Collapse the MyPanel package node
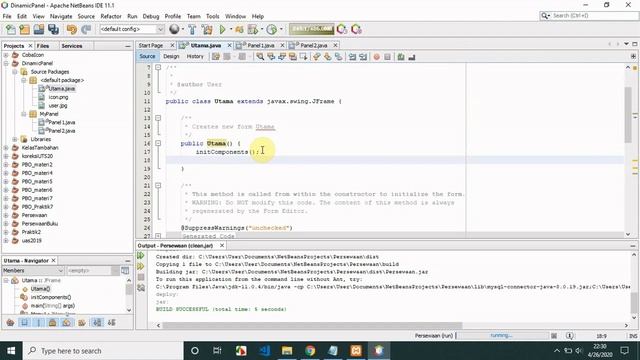 tap(24, 114)
